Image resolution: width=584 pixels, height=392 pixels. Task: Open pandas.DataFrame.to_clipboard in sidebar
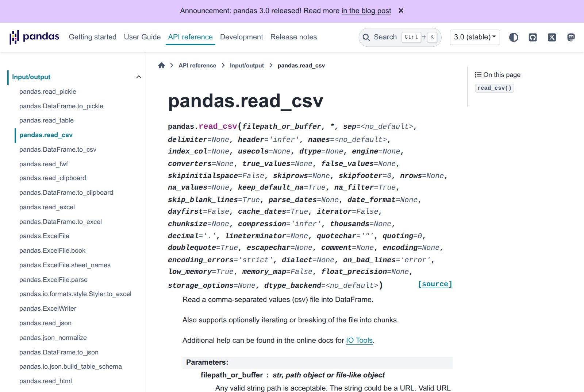coord(66,193)
